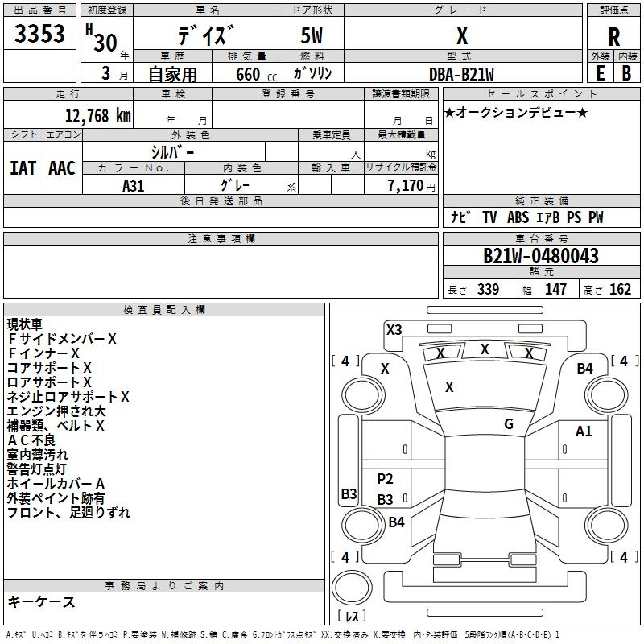Select the P2 paint mark on diagram
The height and width of the screenshot is (644, 644).
point(386,479)
